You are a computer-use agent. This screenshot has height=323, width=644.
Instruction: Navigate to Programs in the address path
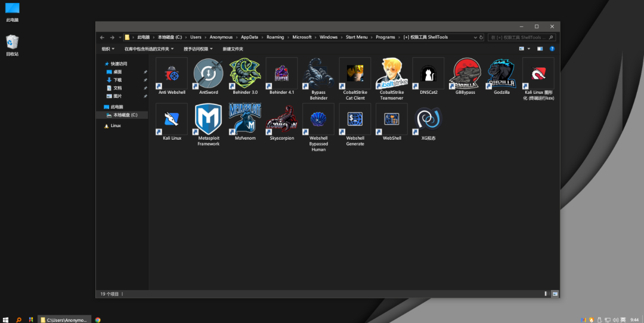385,37
